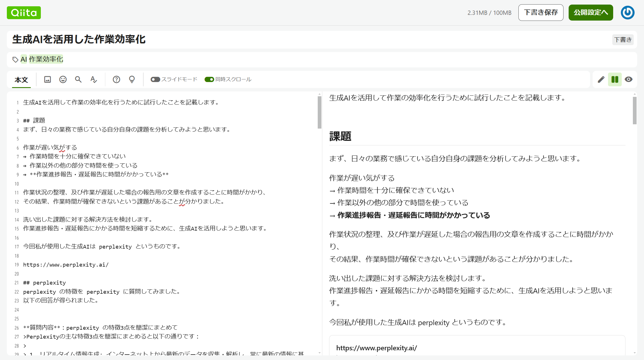
Task: Click the lightbulb tips icon
Action: 131,79
